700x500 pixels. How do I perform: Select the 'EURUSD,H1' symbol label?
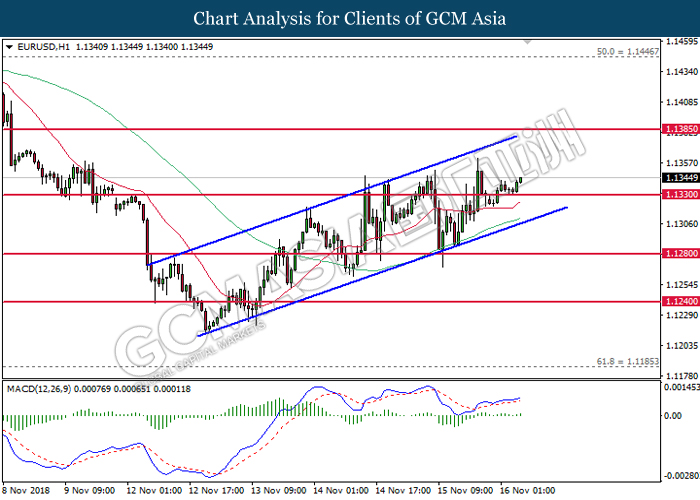pos(43,47)
